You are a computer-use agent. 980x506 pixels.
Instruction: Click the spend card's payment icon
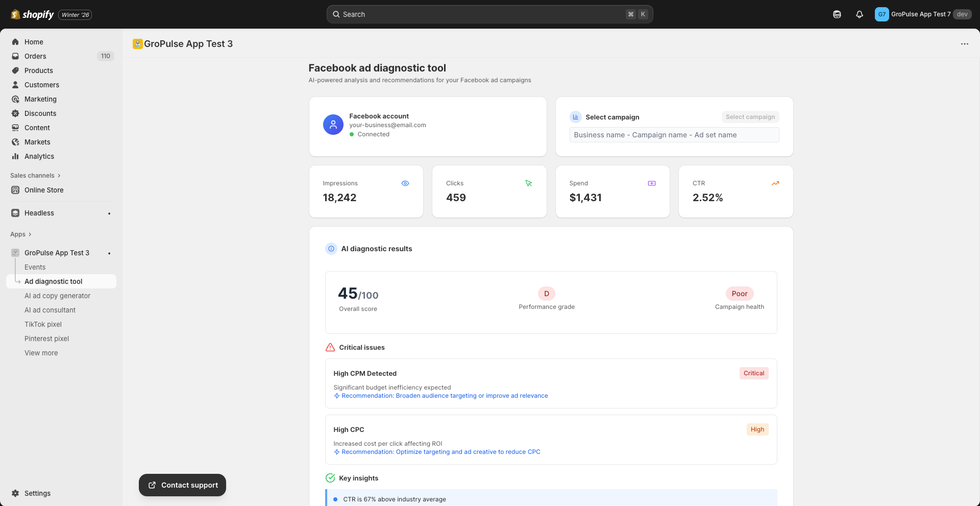point(652,183)
